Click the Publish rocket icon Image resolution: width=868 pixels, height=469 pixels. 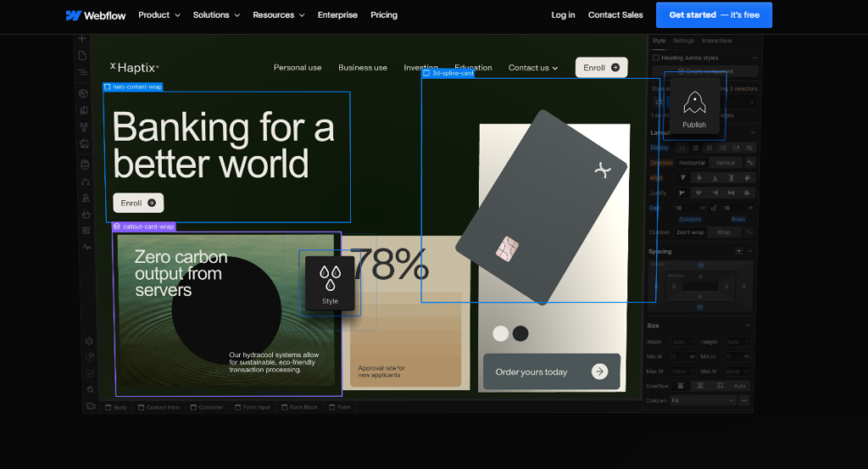point(694,103)
